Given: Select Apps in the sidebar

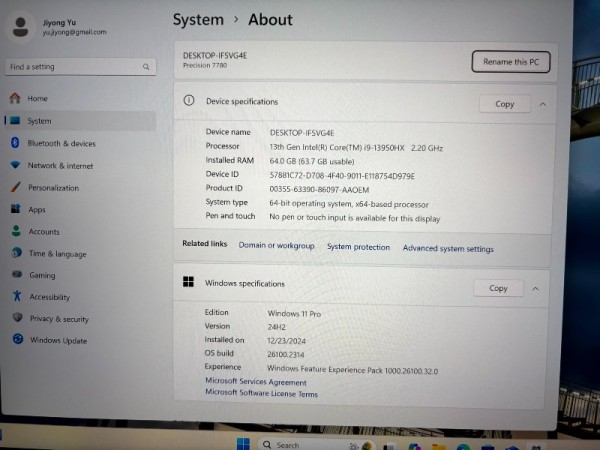Looking at the screenshot, I should click(37, 210).
